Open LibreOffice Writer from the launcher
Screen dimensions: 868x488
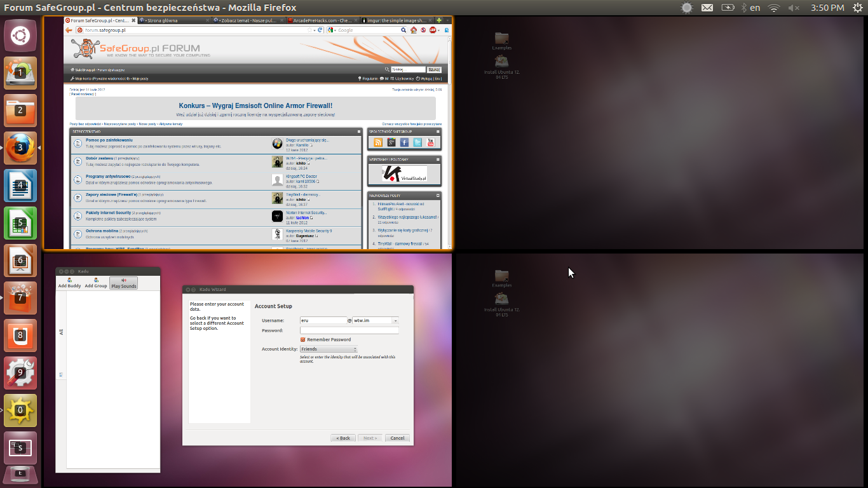(20, 186)
